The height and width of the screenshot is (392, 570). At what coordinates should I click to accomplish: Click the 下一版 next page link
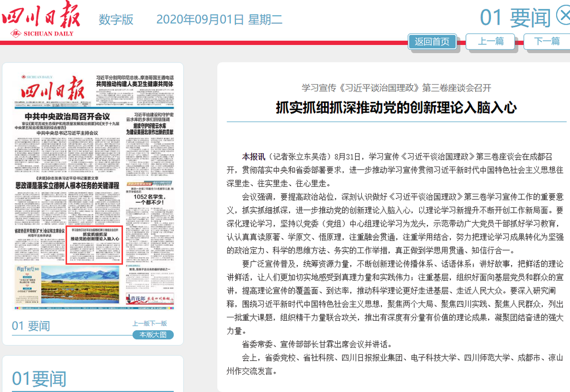159,323
